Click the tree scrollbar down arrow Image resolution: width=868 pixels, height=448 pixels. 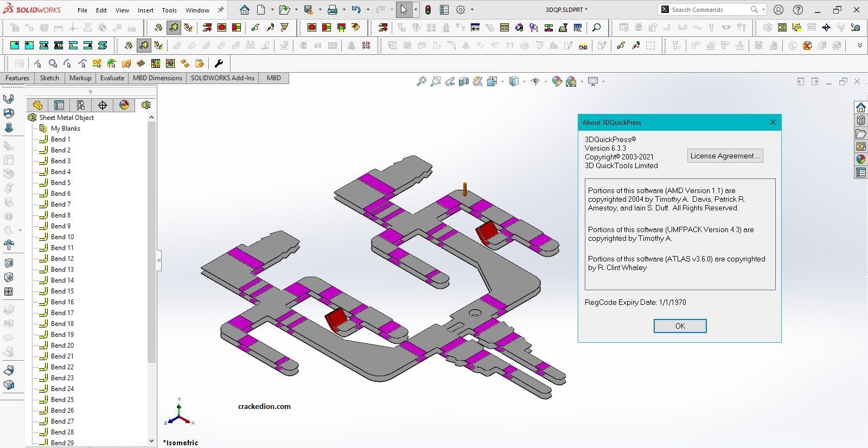click(151, 441)
